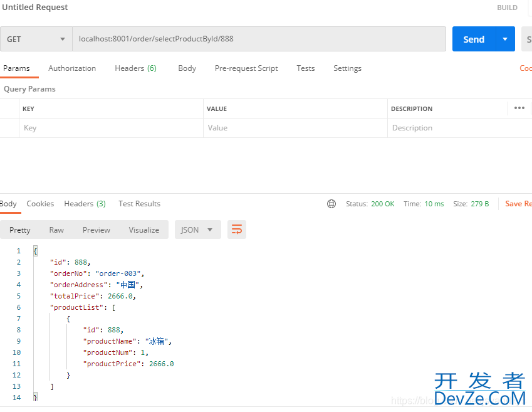The width and height of the screenshot is (532, 412).
Task: Click the Description input field
Action: pyautogui.click(x=460, y=128)
